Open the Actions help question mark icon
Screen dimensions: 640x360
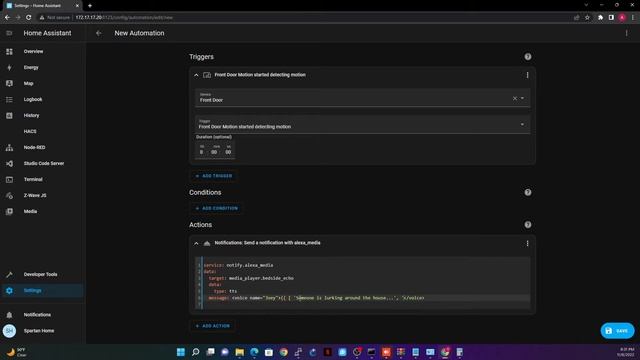point(528,224)
